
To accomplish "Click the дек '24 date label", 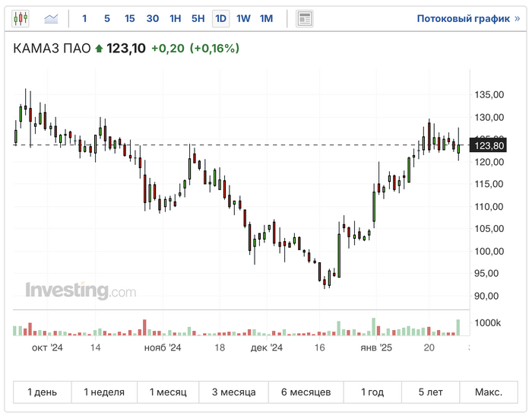I will tap(267, 348).
